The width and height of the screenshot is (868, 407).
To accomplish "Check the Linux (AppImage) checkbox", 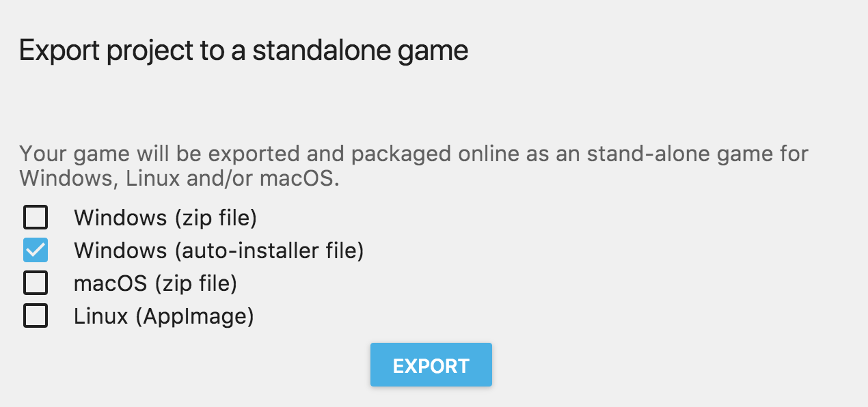I will [x=36, y=315].
